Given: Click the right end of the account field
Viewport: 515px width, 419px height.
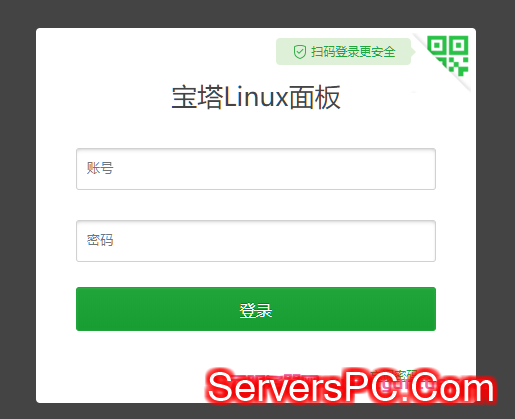Looking at the screenshot, I should [427, 169].
